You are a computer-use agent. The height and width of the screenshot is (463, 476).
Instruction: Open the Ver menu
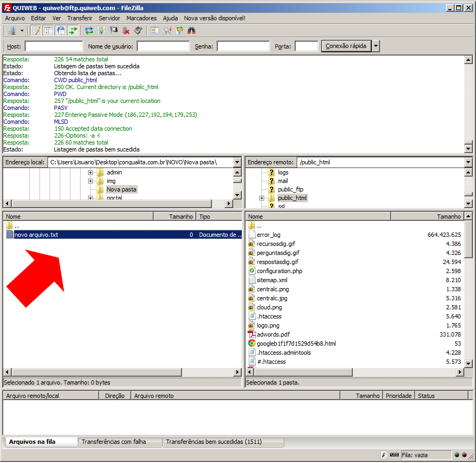(57, 18)
